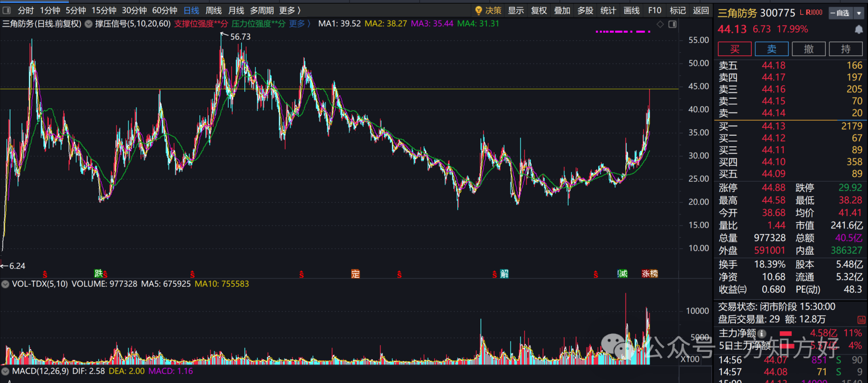The height and width of the screenshot is (383, 868).
Task: Expand 更多 next to 压力位强度
Action: 300,24
